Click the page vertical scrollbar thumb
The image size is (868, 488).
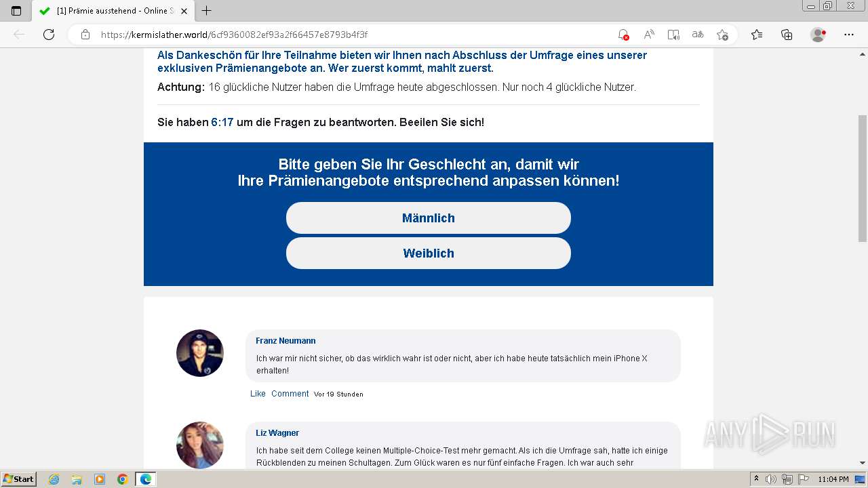click(863, 178)
